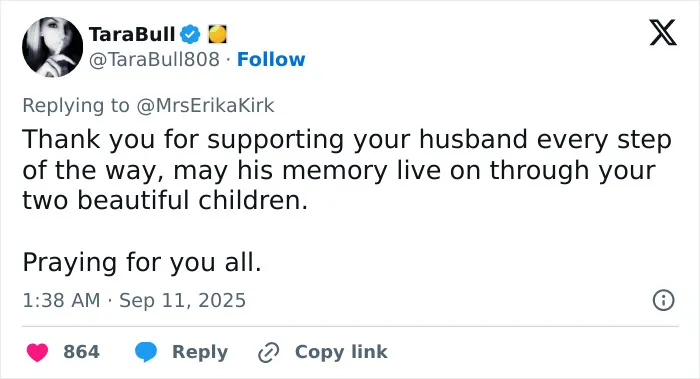Click the "two beautiful children." text line
700x379 pixels.
[x=165, y=200]
